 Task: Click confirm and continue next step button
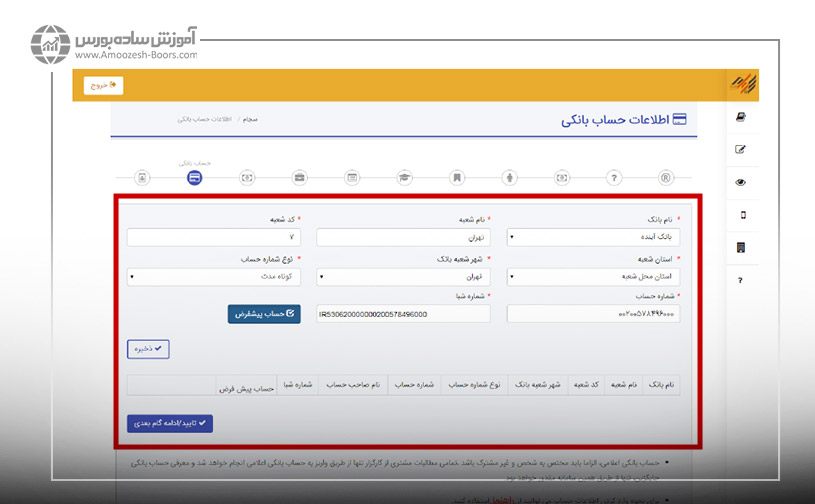point(170,423)
